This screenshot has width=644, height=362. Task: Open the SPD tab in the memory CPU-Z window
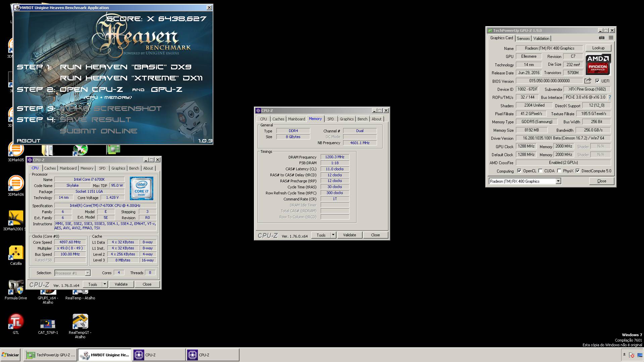pos(331,119)
